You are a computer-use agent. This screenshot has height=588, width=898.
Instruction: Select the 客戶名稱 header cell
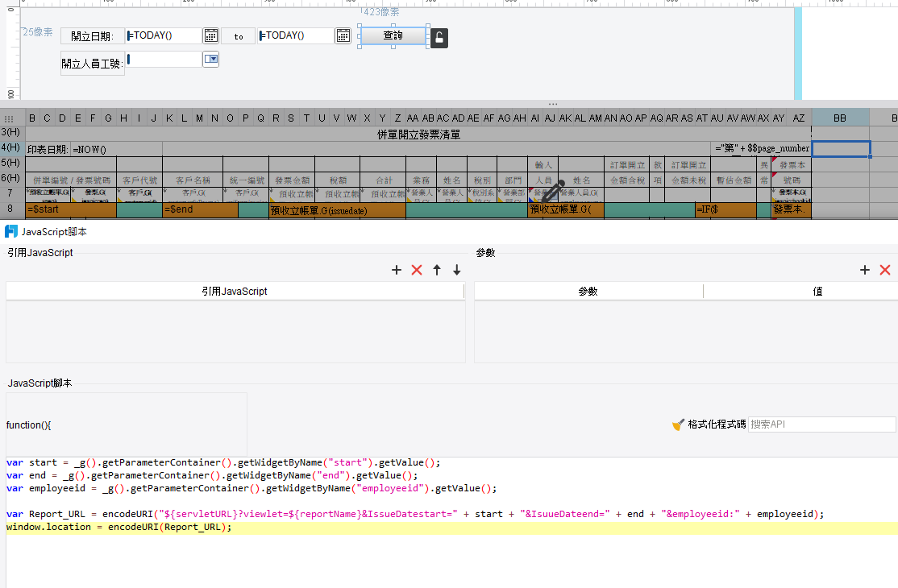tap(193, 180)
